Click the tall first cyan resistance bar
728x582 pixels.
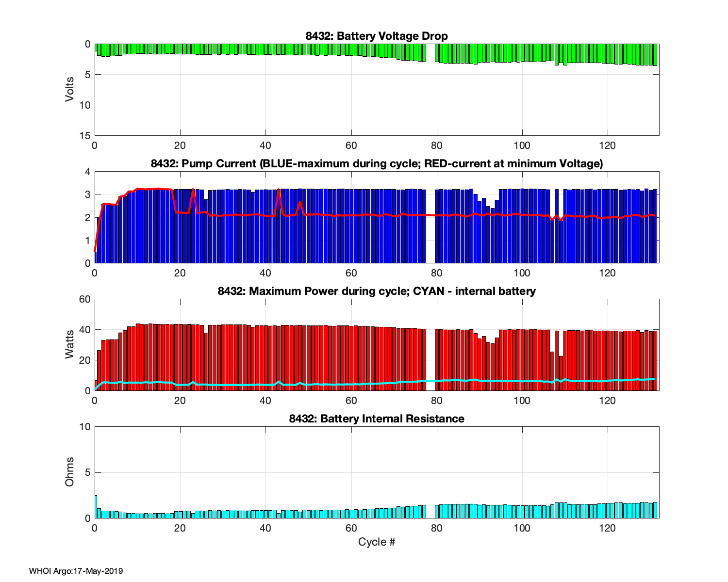click(96, 507)
